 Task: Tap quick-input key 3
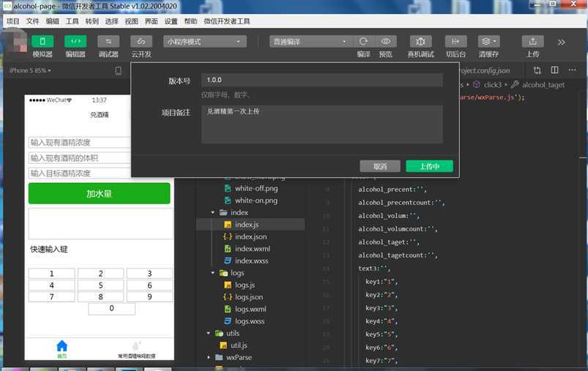(149, 274)
